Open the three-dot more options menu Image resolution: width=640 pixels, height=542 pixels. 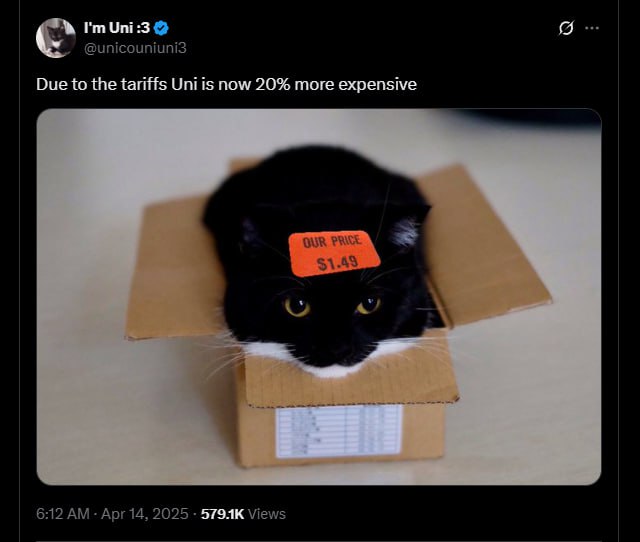pyautogui.click(x=592, y=28)
